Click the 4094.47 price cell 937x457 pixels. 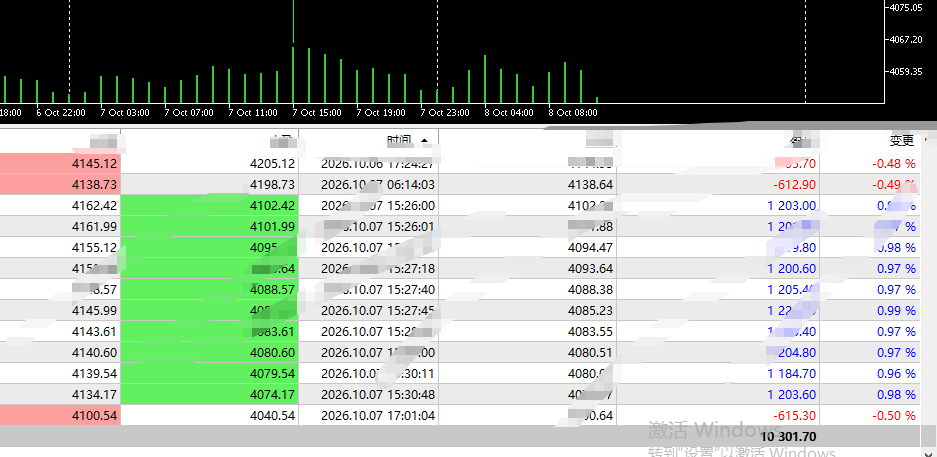(x=590, y=247)
